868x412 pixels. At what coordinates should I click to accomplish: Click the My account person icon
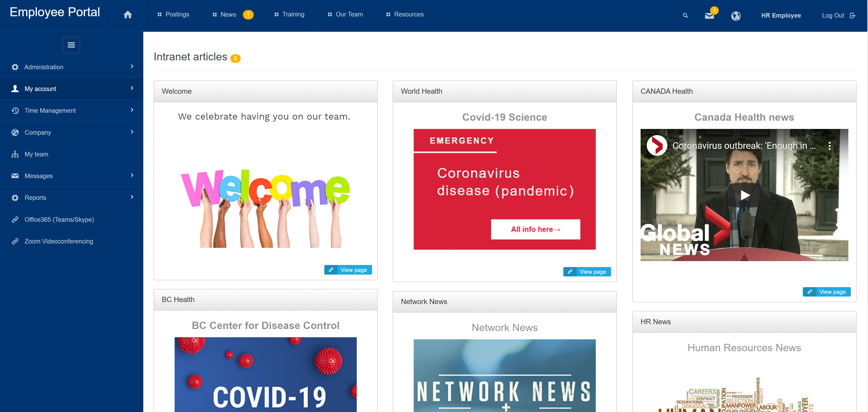(x=15, y=89)
